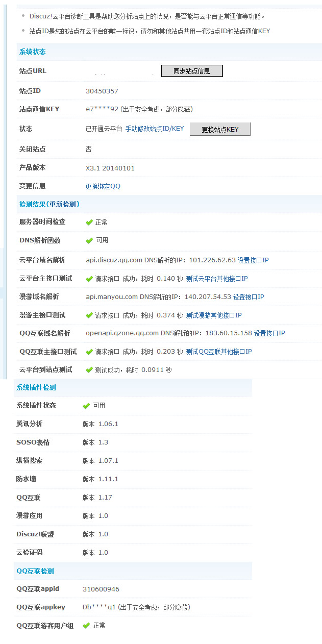
Task: Open the 更换绑定QQ link
Action: point(103,186)
